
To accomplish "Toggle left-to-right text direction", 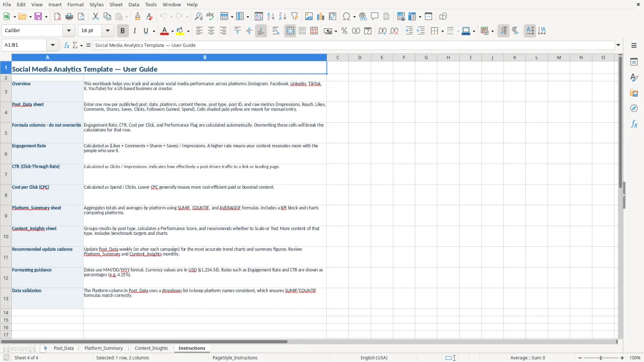I will point(503,31).
